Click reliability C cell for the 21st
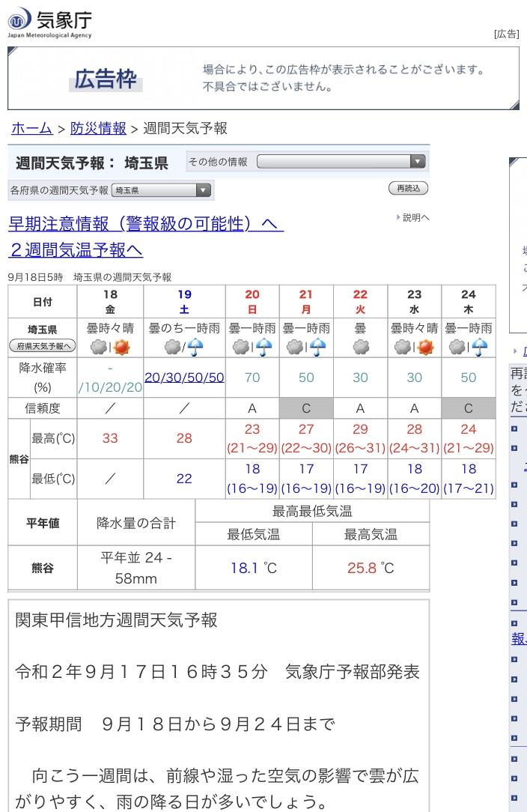The image size is (527, 812). [x=306, y=408]
